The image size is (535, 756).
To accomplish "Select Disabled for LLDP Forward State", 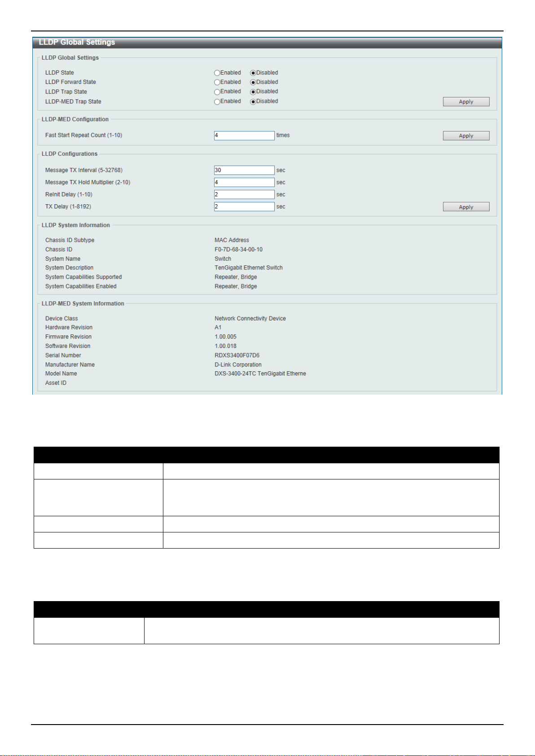I will tap(253, 82).
